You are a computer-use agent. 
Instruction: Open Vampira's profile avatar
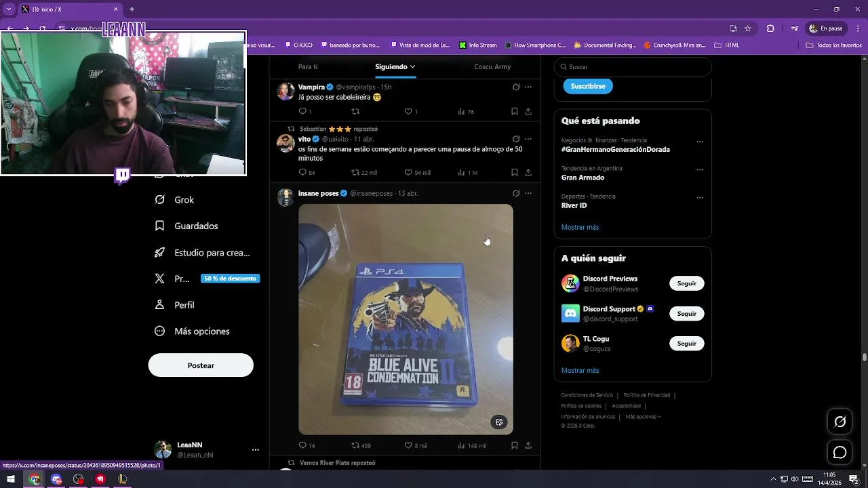(285, 91)
